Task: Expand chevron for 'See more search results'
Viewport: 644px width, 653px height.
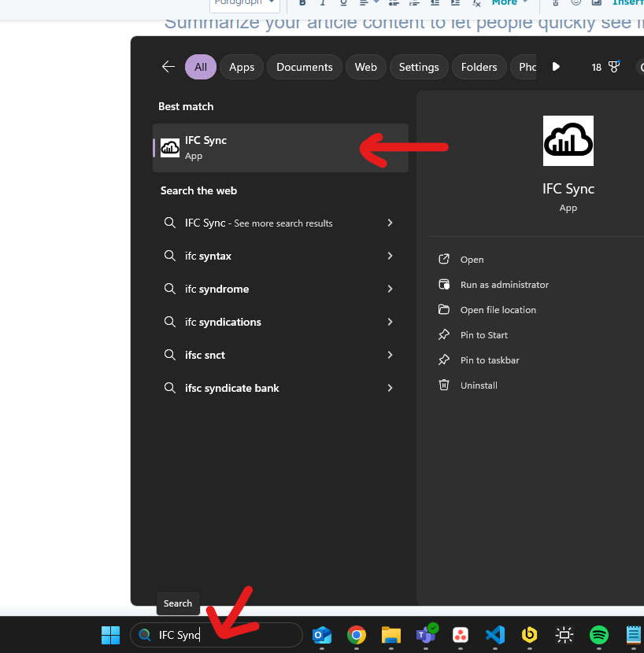Action: (x=390, y=223)
